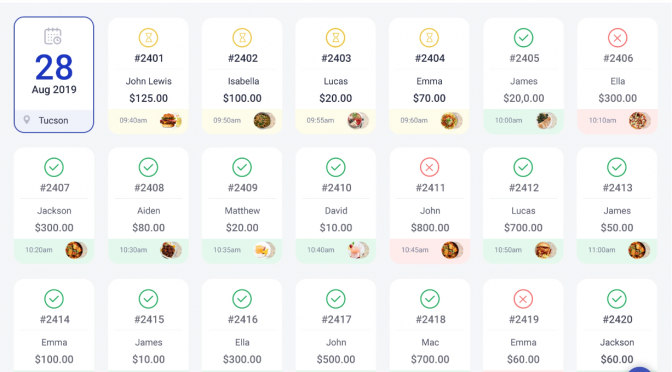Image resolution: width=672 pixels, height=372 pixels.
Task: Select Jackson's order card #2407
Action: (54, 205)
